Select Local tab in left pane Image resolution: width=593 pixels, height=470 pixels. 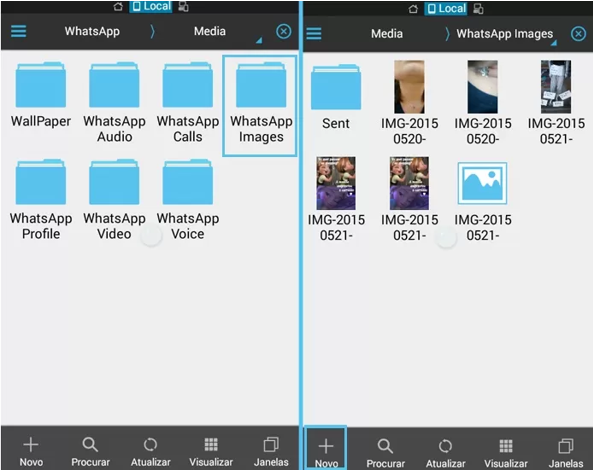coord(151,6)
